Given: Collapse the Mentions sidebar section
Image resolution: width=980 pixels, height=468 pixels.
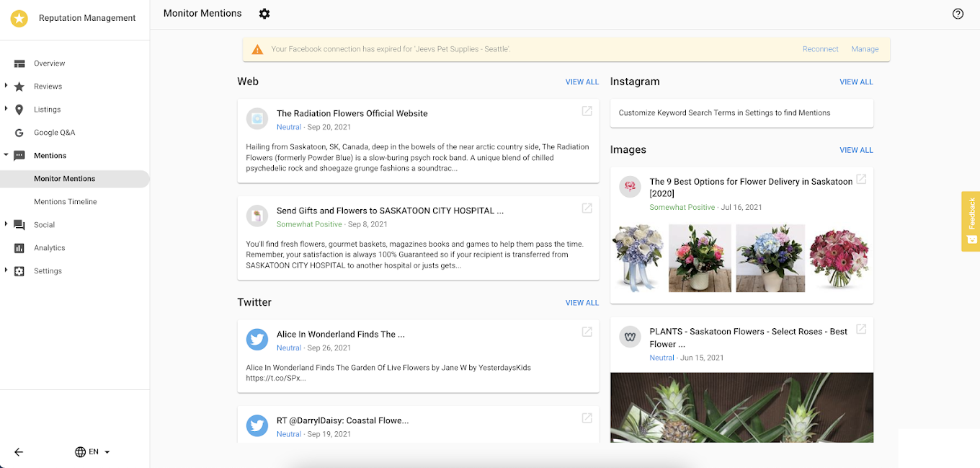Looking at the screenshot, I should click(6, 155).
